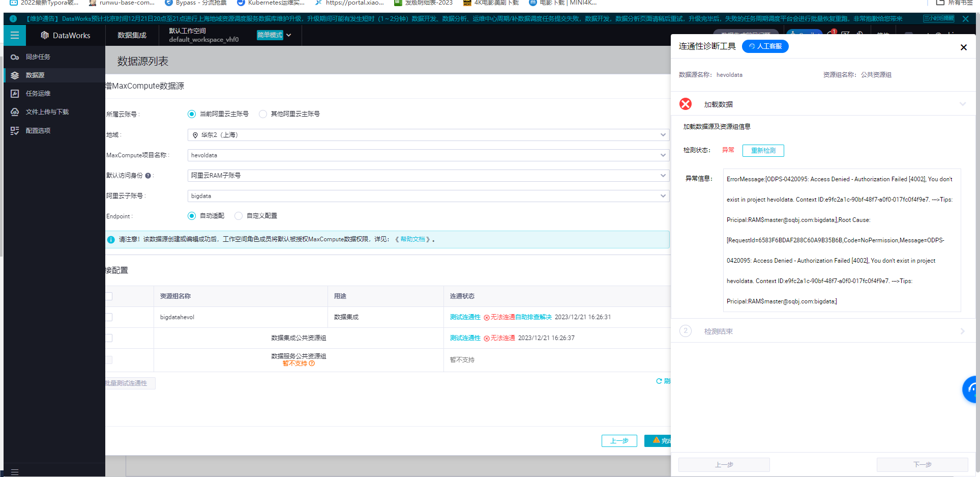980x477 pixels.
Task: Click the 暂不支持 warning icon
Action: click(x=312, y=363)
